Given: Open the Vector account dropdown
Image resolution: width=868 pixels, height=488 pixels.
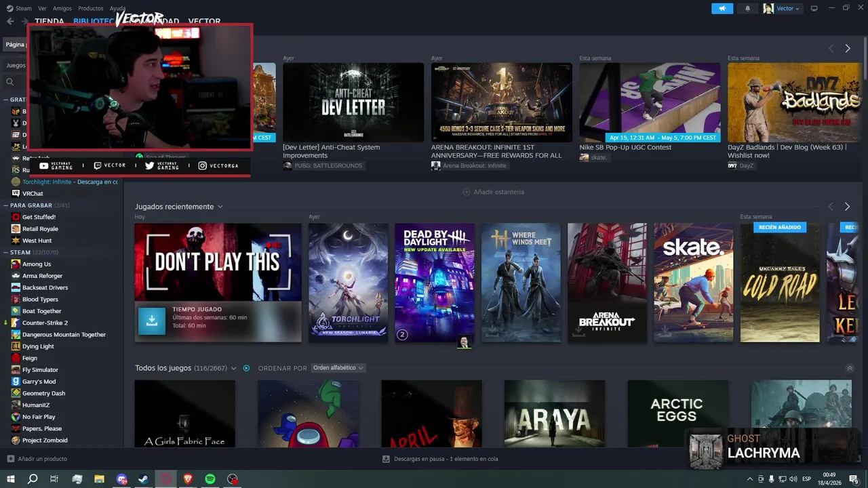Looking at the screenshot, I should [782, 8].
